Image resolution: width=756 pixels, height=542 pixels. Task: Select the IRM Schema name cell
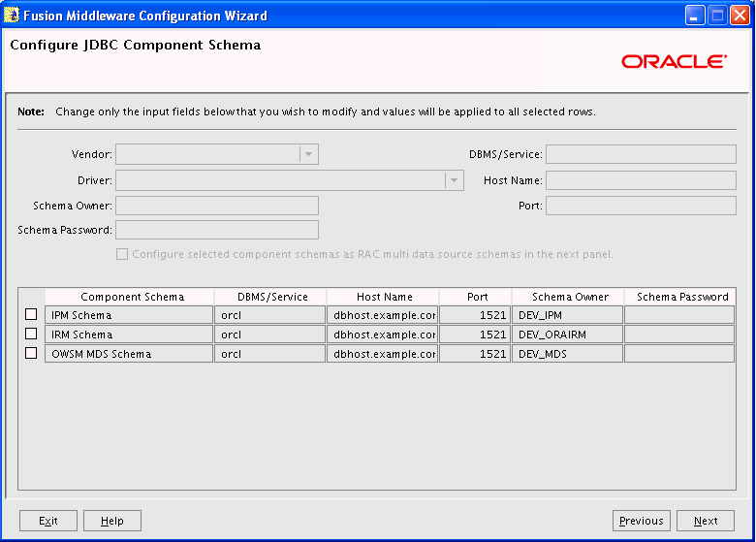[x=129, y=335]
